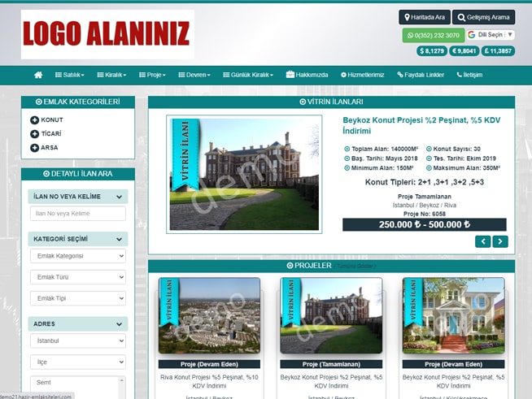Open the Riva Konut Projesi thumbnail
Image resolution: width=532 pixels, height=399 pixels.
[209, 317]
